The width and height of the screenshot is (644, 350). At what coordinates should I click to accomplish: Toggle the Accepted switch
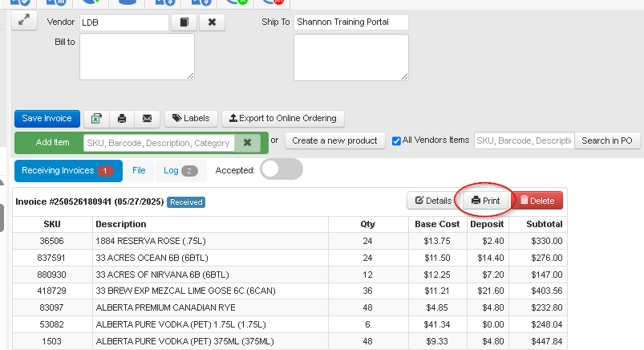click(281, 169)
